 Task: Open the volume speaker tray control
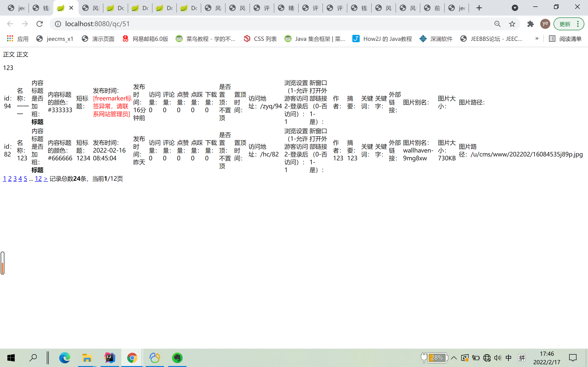tap(497, 358)
